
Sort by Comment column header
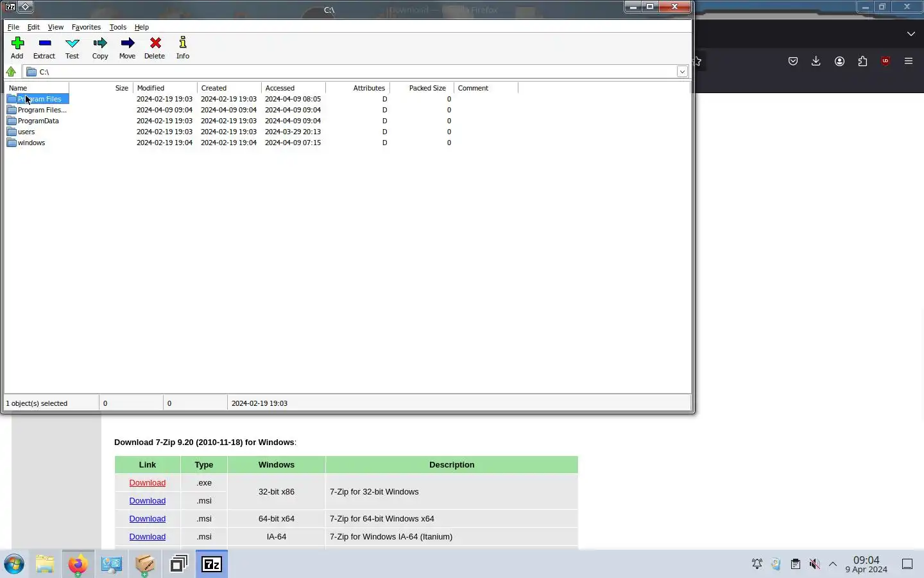[x=486, y=88]
